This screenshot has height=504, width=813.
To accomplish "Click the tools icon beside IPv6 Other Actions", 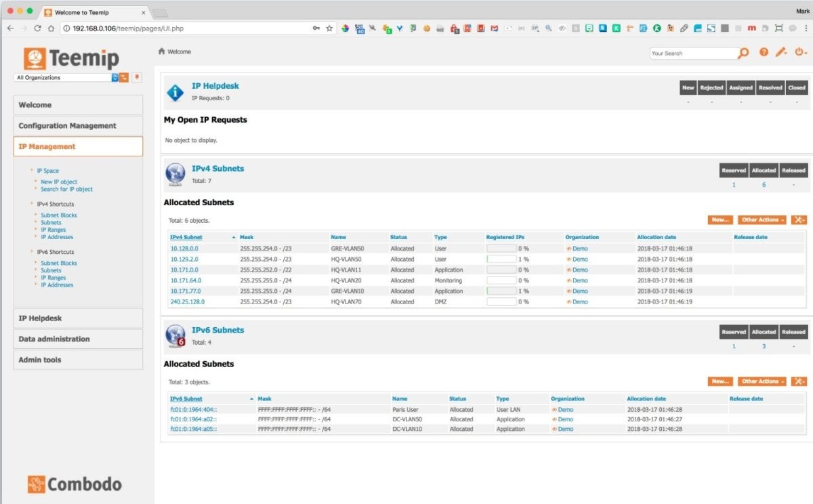I will pos(799,381).
